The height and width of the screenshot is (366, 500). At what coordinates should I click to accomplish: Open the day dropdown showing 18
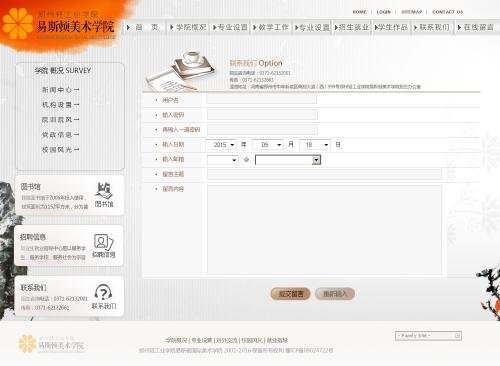[315, 145]
